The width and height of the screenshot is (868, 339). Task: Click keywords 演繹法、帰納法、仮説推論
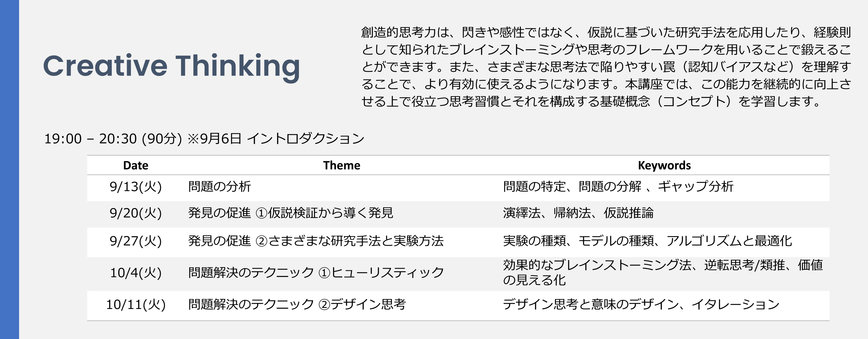pyautogui.click(x=578, y=213)
